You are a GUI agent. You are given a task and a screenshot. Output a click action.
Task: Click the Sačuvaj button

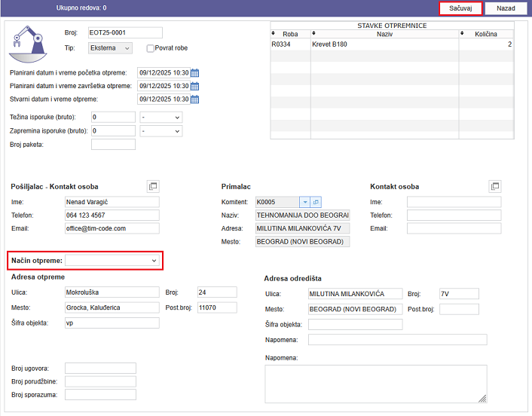pyautogui.click(x=460, y=8)
